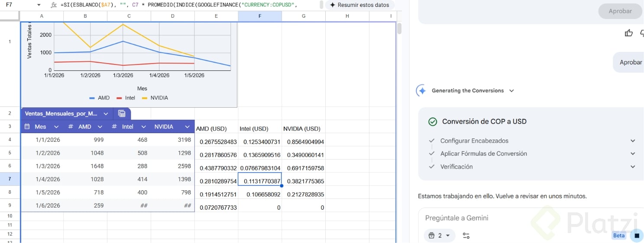Click the Gemini sparkle icon beside Generating

(421, 91)
